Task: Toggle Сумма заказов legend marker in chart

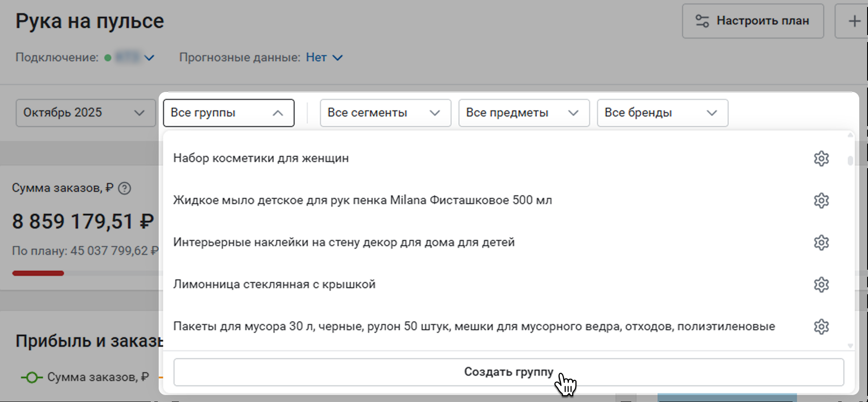Action: pos(32,377)
